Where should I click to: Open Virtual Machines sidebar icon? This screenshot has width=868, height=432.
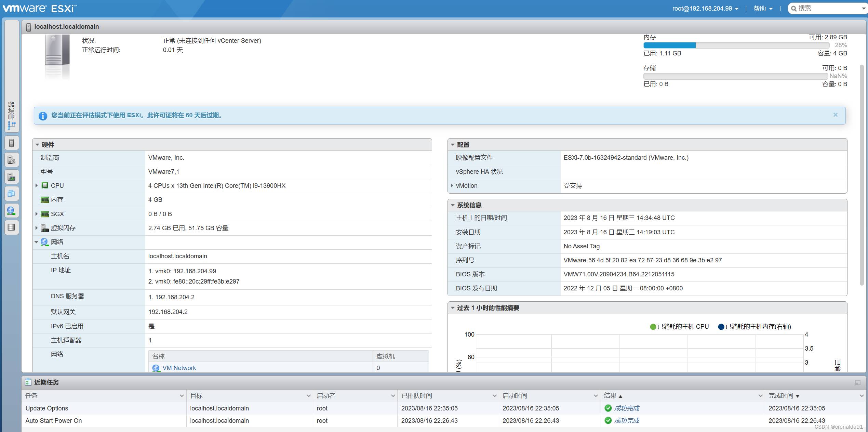pyautogui.click(x=12, y=194)
